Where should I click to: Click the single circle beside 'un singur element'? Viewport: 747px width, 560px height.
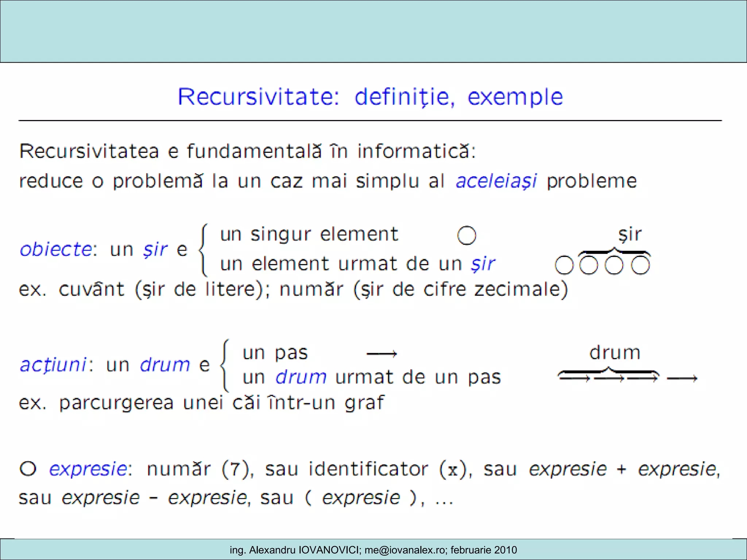point(467,235)
